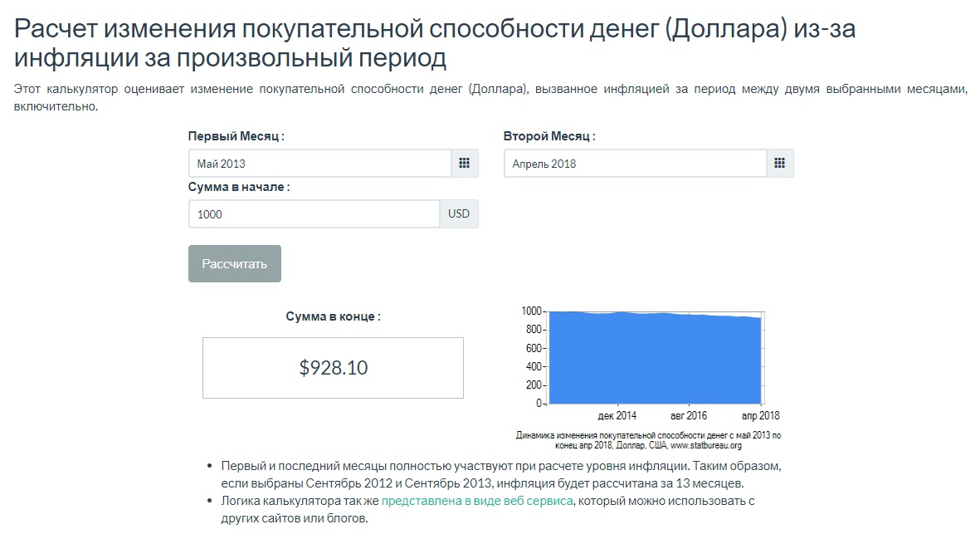Viewport: 980px width, 539px height.
Task: Focus the Сумма в начале input with 1000
Action: click(314, 213)
